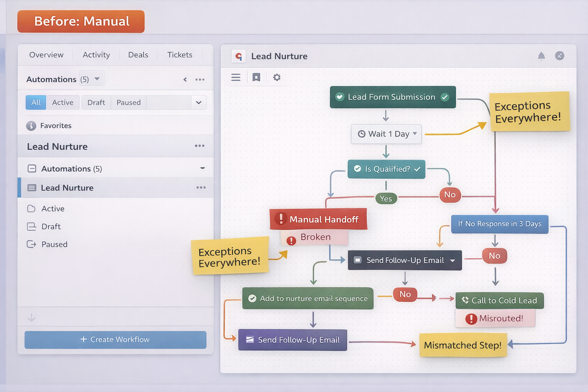
Task: Click the Favorites info icon
Action: click(31, 126)
